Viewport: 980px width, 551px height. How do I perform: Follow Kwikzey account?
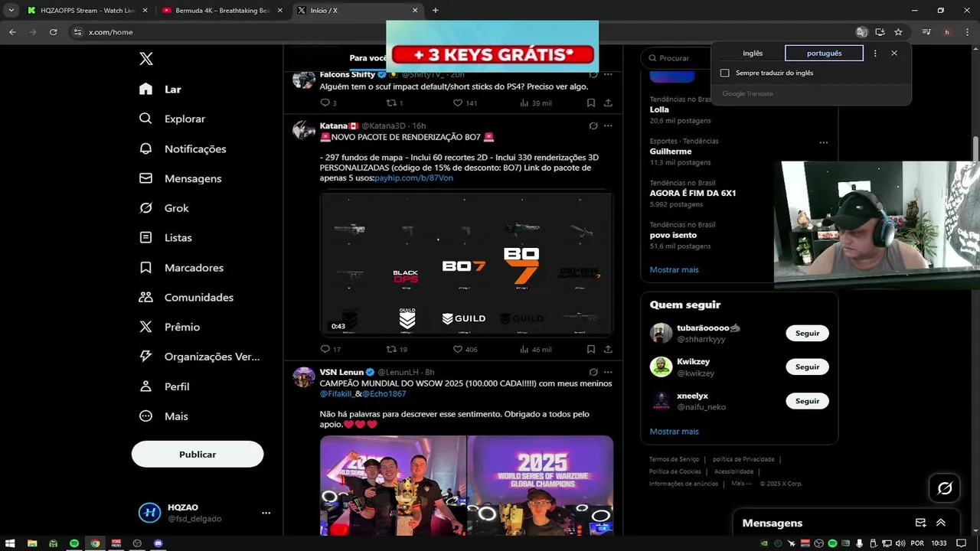[807, 367]
